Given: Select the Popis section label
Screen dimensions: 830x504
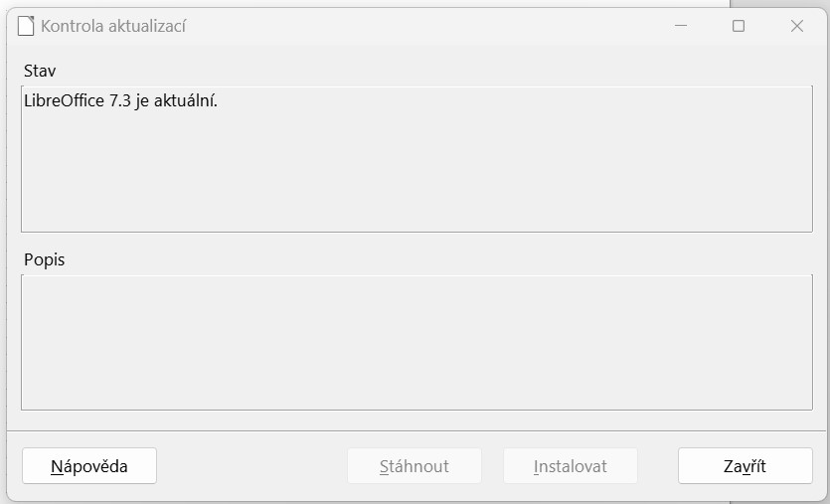Looking at the screenshot, I should click(44, 259).
